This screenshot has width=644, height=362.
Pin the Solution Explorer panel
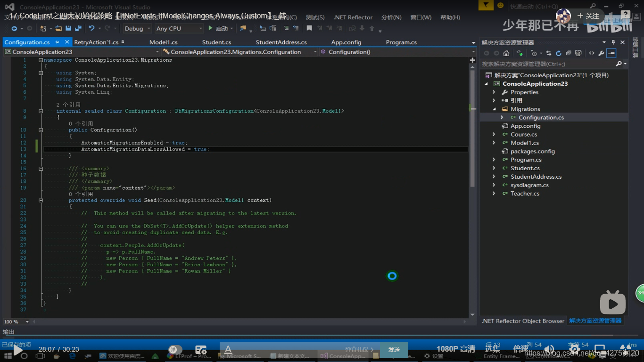pyautogui.click(x=613, y=42)
